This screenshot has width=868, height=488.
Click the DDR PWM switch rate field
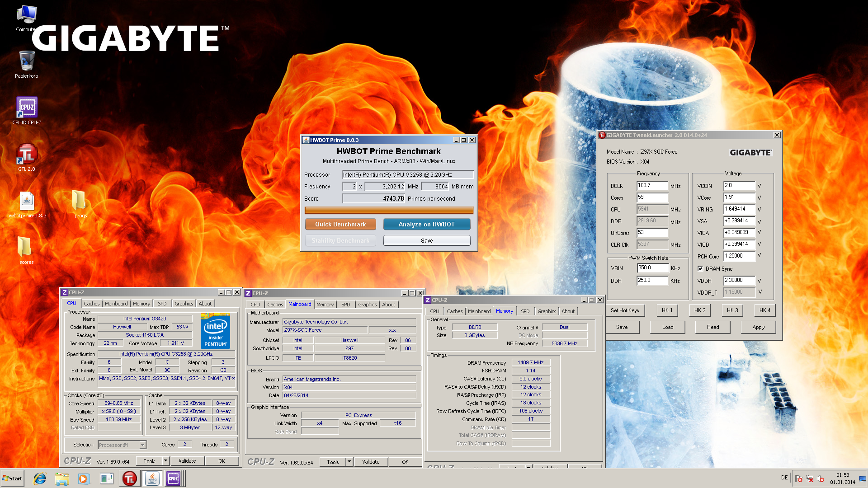point(652,281)
